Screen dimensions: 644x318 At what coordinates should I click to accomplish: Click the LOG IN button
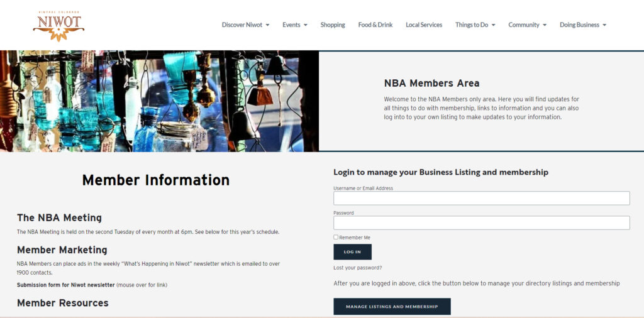[352, 252]
